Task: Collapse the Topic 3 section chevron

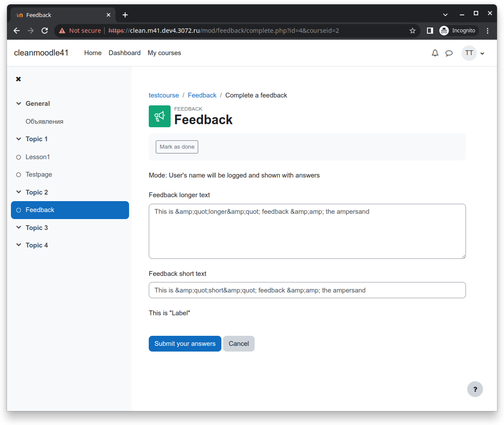Action: coord(19,227)
